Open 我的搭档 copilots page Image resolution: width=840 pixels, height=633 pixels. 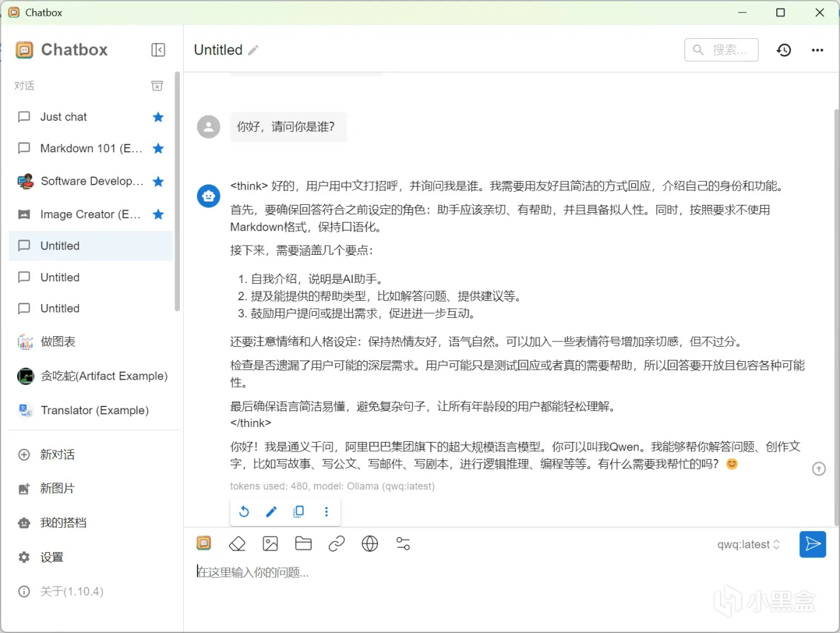coord(91,523)
